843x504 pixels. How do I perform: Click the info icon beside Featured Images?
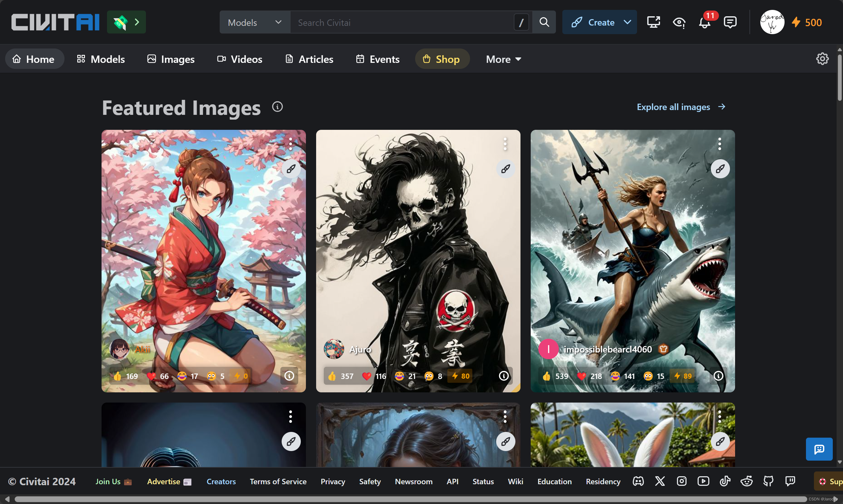pos(277,107)
